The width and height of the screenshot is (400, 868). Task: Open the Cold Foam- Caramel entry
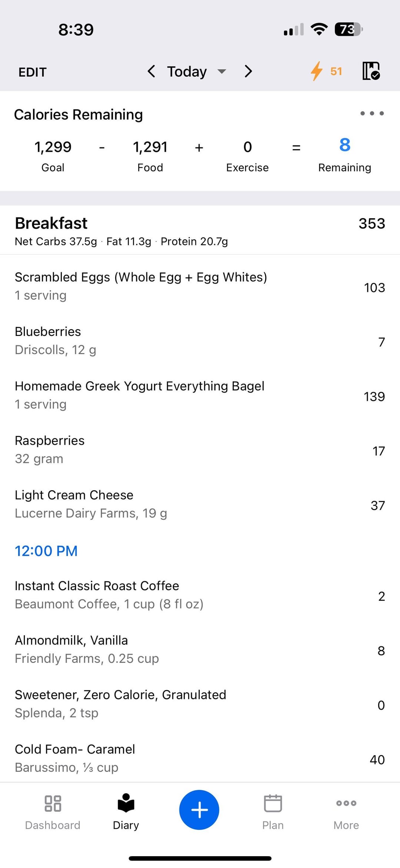pyautogui.click(x=200, y=758)
